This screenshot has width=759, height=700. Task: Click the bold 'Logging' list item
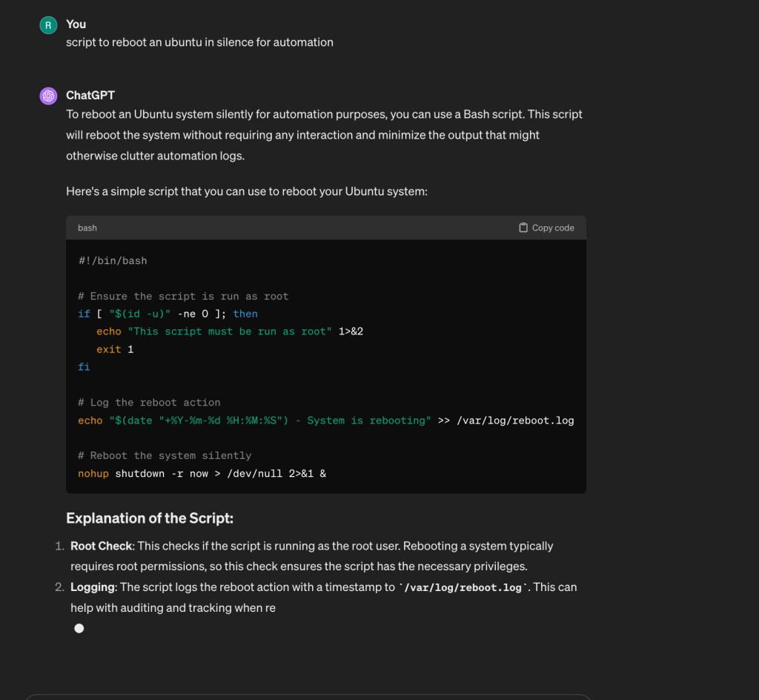93,587
